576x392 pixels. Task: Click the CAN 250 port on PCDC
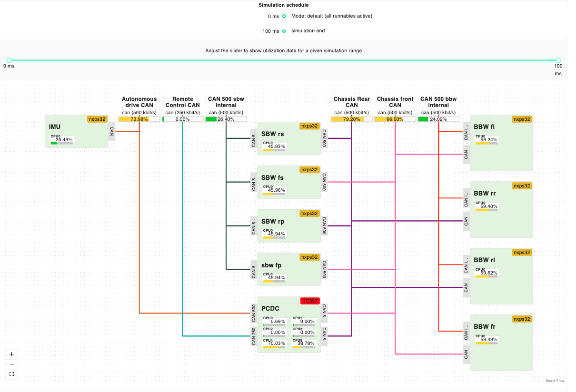click(254, 336)
